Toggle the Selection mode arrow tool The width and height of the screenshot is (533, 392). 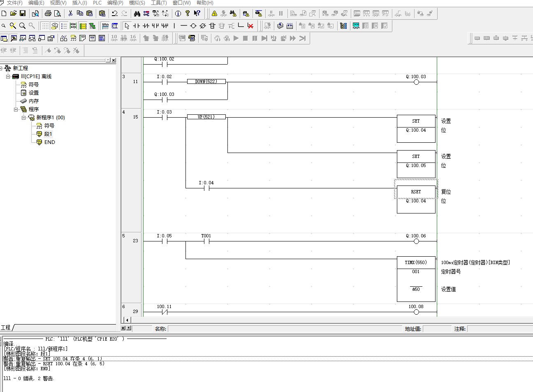pyautogui.click(x=127, y=26)
